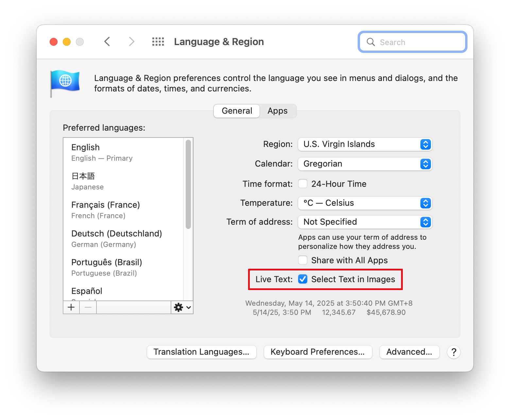The image size is (510, 420).
Task: Select the General tab
Action: tap(236, 111)
